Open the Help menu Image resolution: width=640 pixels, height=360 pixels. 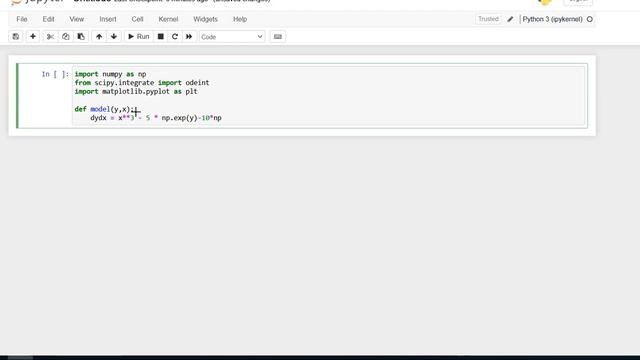(x=240, y=19)
